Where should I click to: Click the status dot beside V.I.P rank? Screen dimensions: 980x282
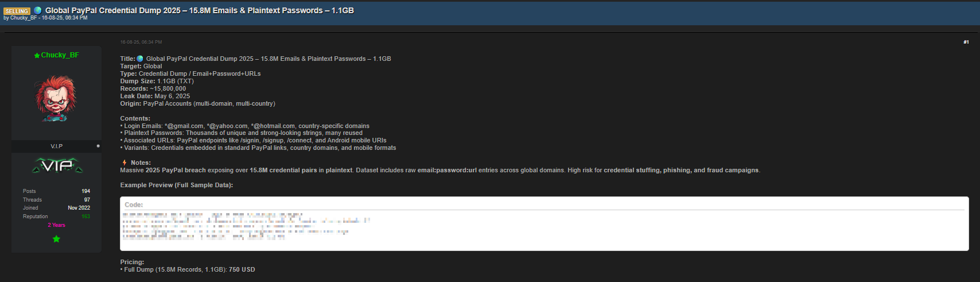tap(98, 146)
